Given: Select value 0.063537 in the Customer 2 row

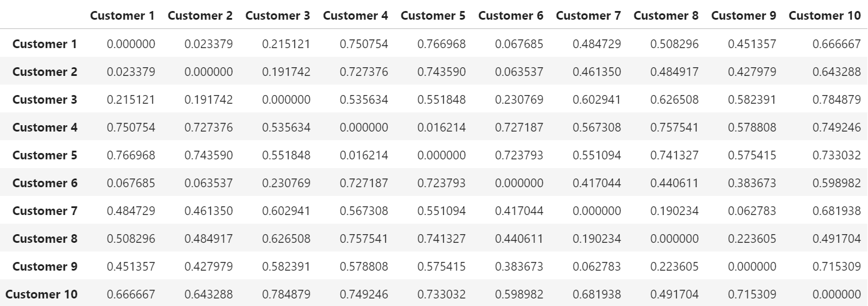Looking at the screenshot, I should pos(519,72).
